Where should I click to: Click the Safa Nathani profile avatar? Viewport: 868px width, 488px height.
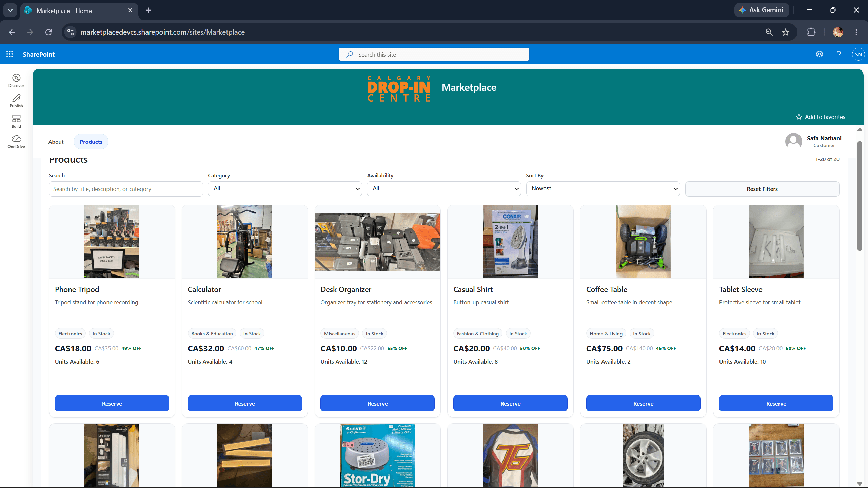793,141
